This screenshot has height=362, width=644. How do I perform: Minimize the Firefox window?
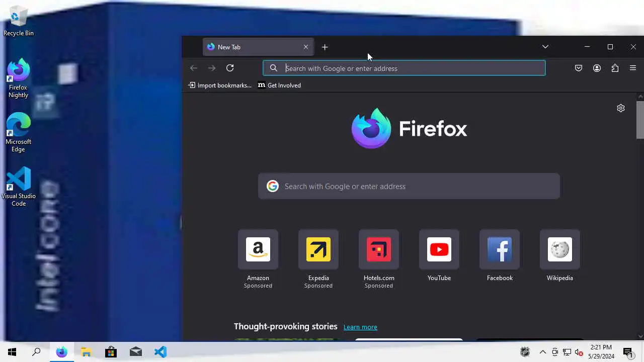pos(587,47)
